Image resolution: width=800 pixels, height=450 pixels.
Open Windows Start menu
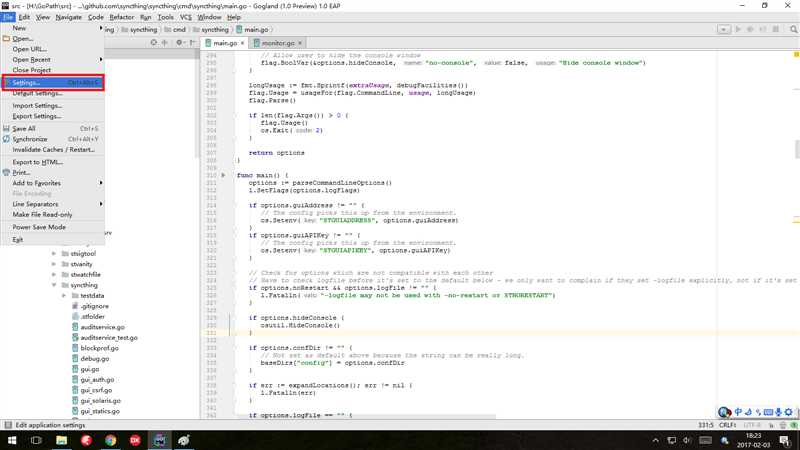click(12, 440)
